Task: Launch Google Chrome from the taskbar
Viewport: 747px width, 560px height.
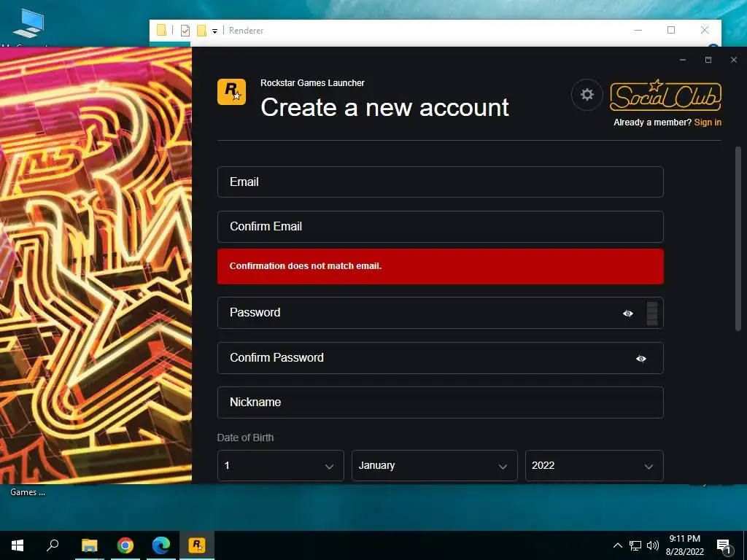Action: (125, 545)
